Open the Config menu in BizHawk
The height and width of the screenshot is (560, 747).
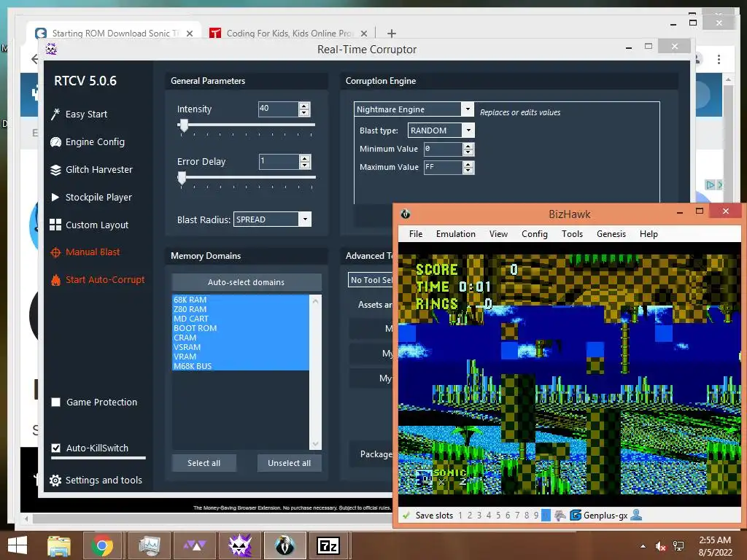[x=535, y=234]
